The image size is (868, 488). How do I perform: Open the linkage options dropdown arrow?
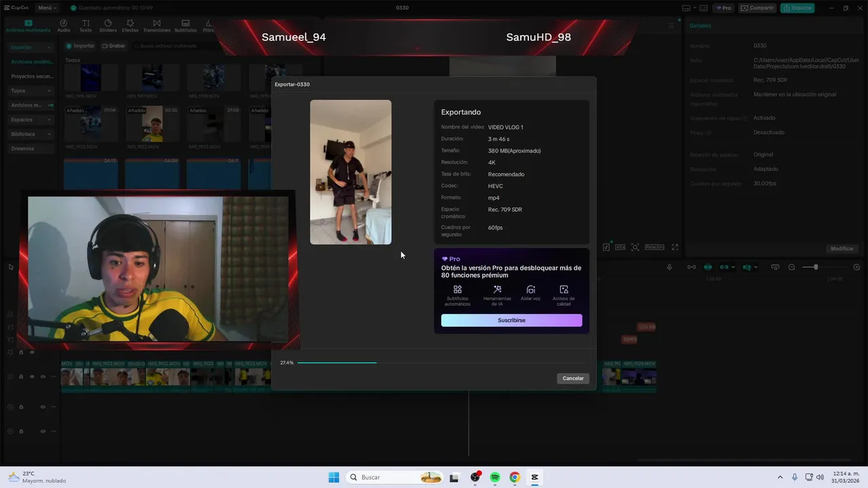[733, 267]
